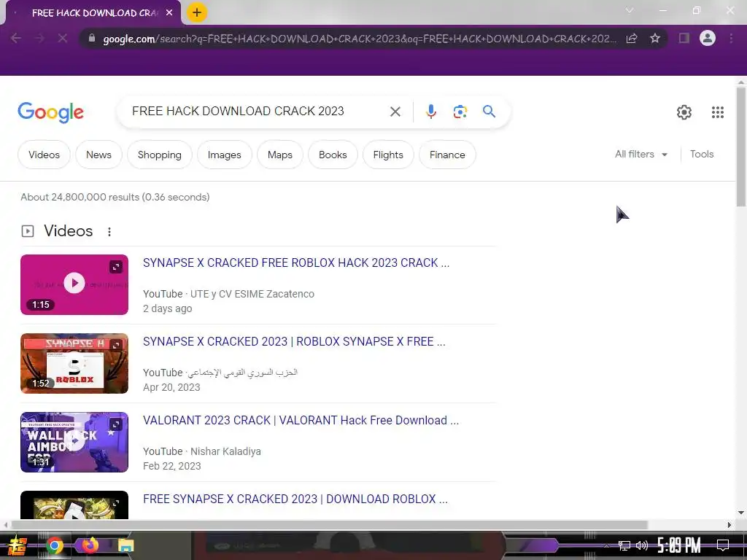This screenshot has height=560, width=747.
Task: Open FREE SYNAPSE X CRACKED 2023 link
Action: pos(295,499)
